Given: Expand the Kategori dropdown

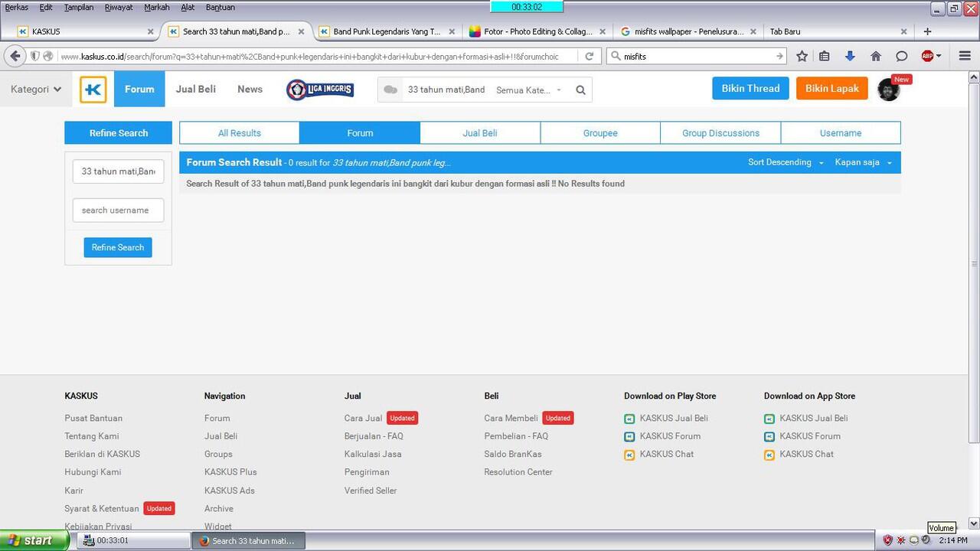Looking at the screenshot, I should point(36,90).
